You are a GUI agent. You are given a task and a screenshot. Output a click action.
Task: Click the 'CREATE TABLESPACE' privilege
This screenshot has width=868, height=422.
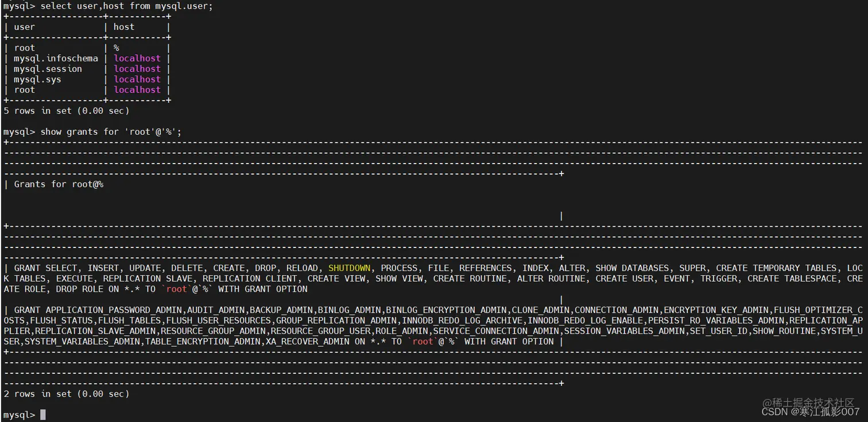coord(792,278)
